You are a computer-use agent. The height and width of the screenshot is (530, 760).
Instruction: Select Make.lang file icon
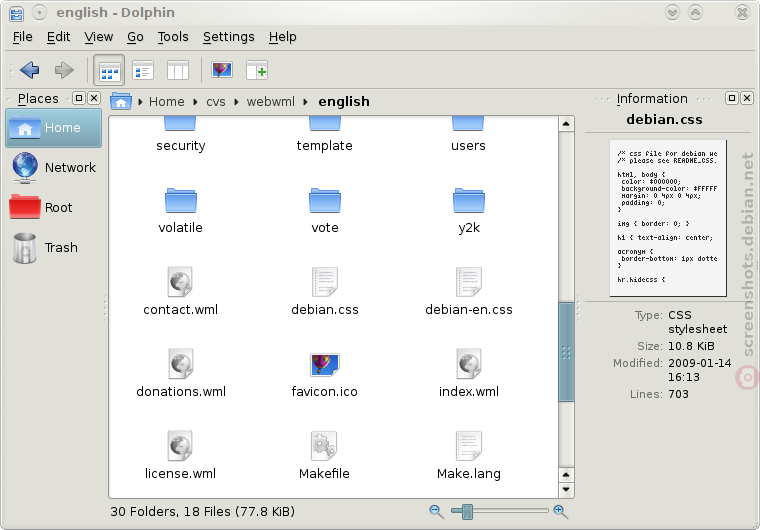point(469,446)
